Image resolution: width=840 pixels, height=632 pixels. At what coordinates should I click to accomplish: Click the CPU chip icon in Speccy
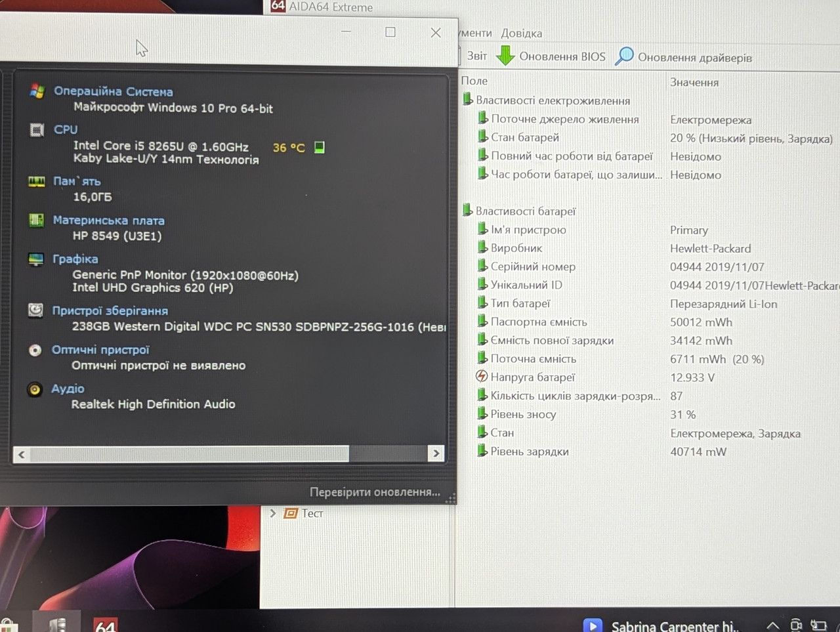[37, 130]
